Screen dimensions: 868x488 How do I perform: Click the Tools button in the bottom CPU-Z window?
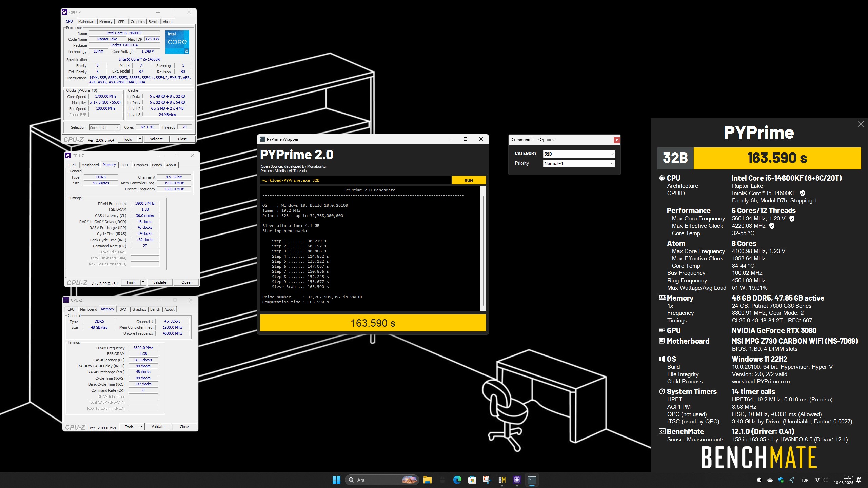(x=129, y=427)
